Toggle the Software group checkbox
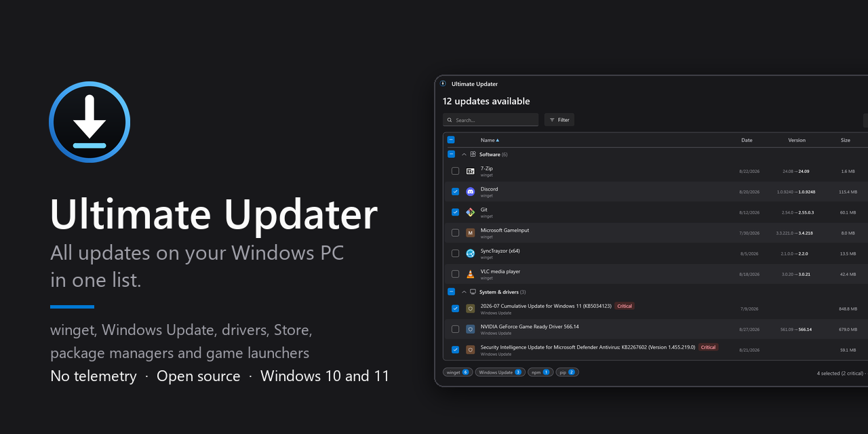The width and height of the screenshot is (868, 434). pyautogui.click(x=451, y=154)
